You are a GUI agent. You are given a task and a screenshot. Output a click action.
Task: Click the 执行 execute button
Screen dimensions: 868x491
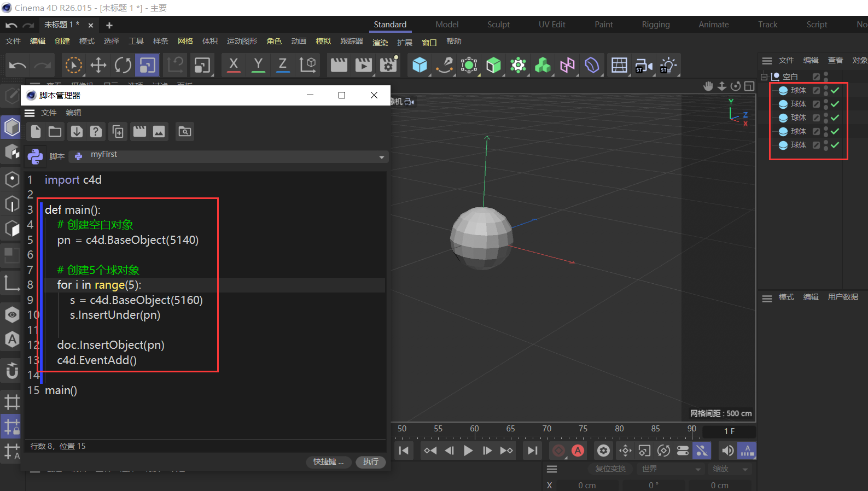tap(371, 462)
